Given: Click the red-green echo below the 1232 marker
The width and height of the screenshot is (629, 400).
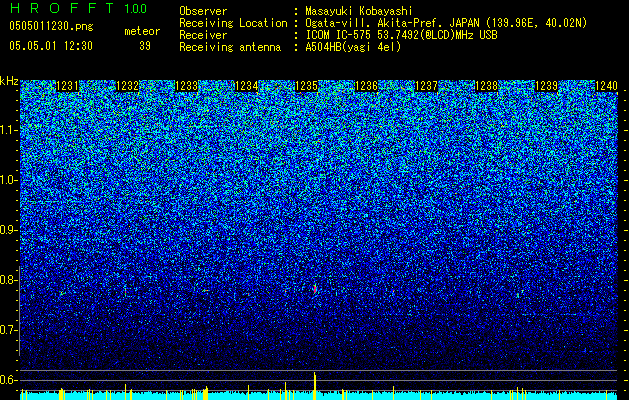Looking at the screenshot, I should (x=125, y=291).
